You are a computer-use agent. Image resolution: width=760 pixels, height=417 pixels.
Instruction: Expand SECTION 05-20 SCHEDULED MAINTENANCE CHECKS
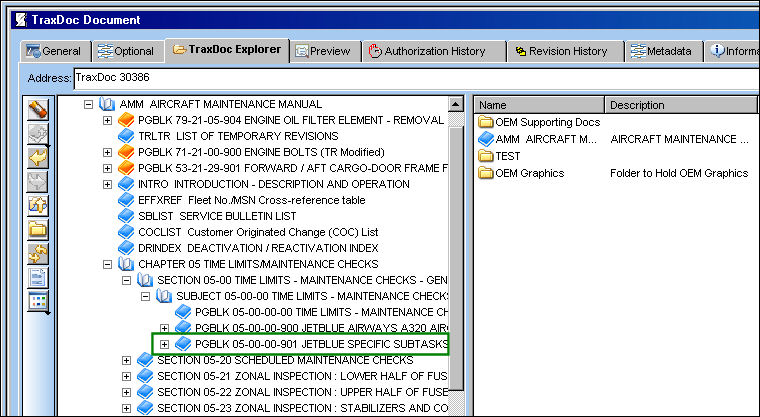pos(127,360)
